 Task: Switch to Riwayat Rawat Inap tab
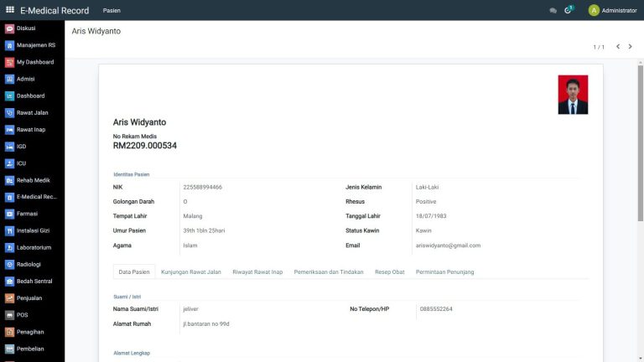coord(257,271)
